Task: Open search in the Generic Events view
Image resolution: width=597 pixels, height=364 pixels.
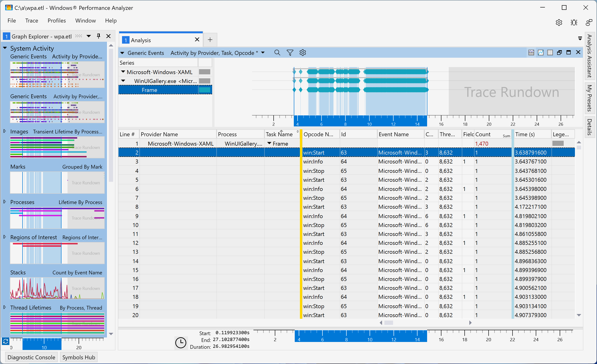Action: tap(277, 52)
